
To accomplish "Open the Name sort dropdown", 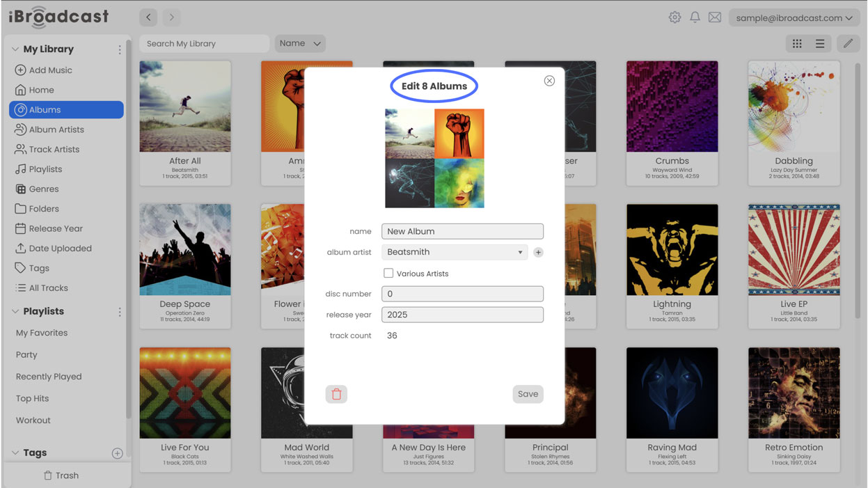I will 300,44.
